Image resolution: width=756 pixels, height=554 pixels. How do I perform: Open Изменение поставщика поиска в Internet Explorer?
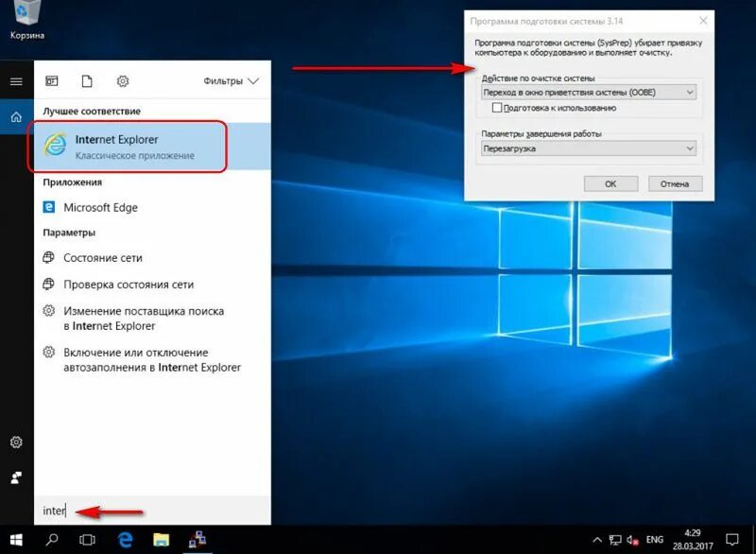[152, 319]
